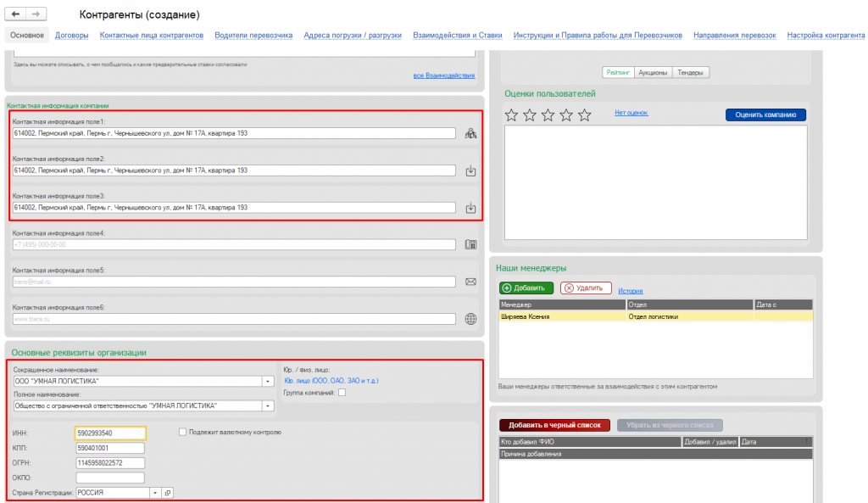
Task: Open the Страна Регистрации dropdown list
Action: [155, 493]
